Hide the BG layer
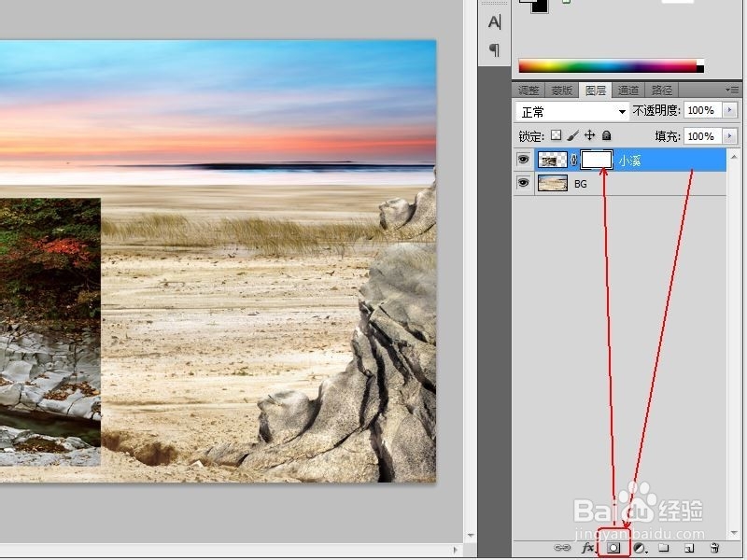The image size is (747, 560). tap(523, 183)
